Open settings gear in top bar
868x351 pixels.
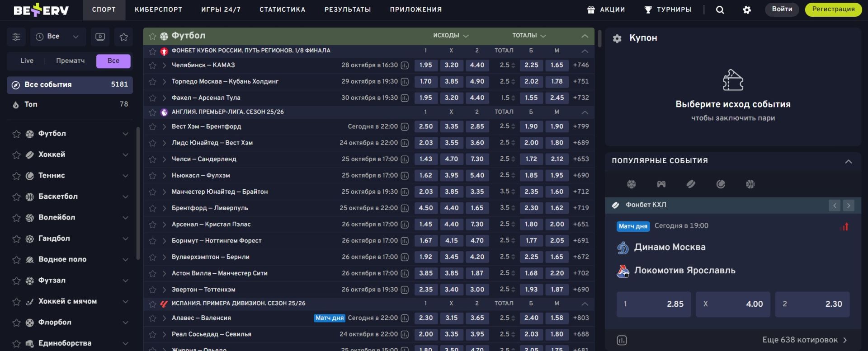click(x=747, y=10)
